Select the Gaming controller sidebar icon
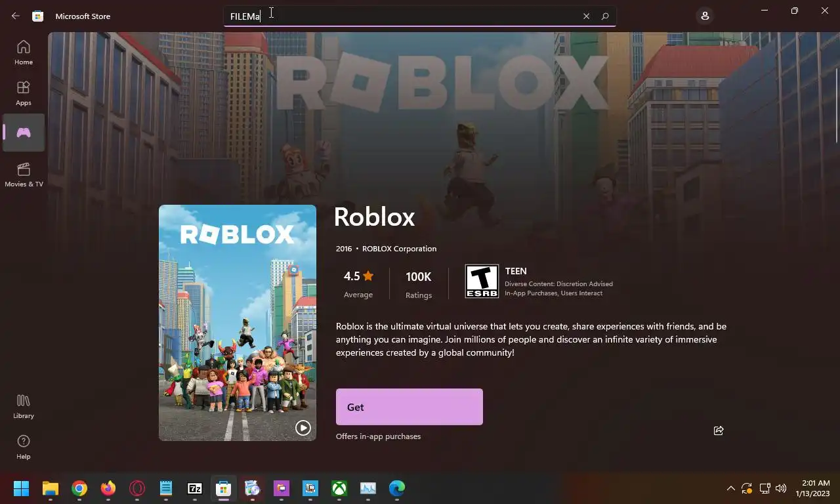This screenshot has height=504, width=840. click(x=24, y=133)
